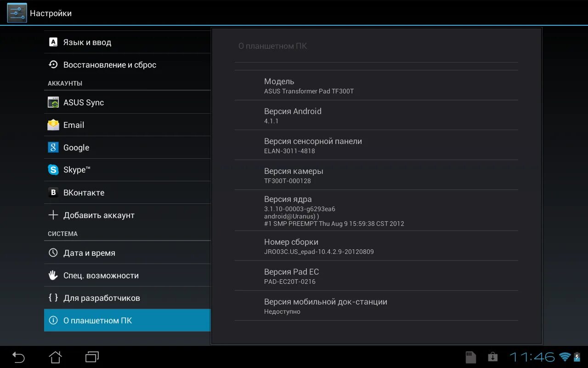Tap Версия сенсорной панели row

(376, 145)
